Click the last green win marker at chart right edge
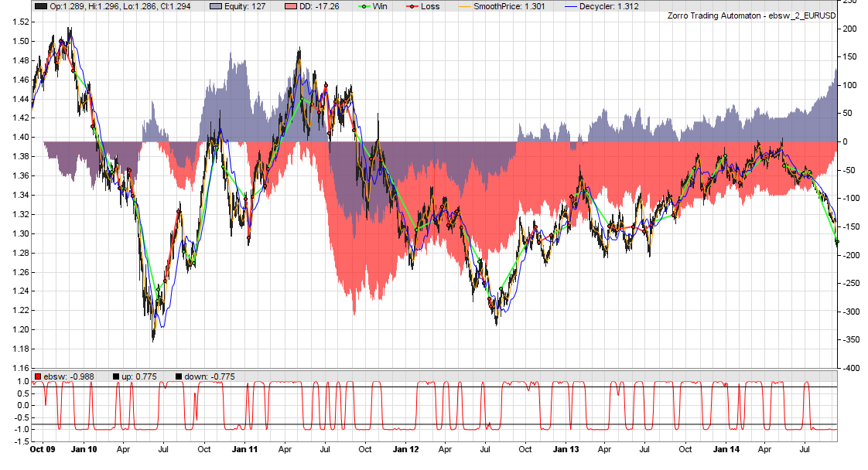 (x=837, y=242)
